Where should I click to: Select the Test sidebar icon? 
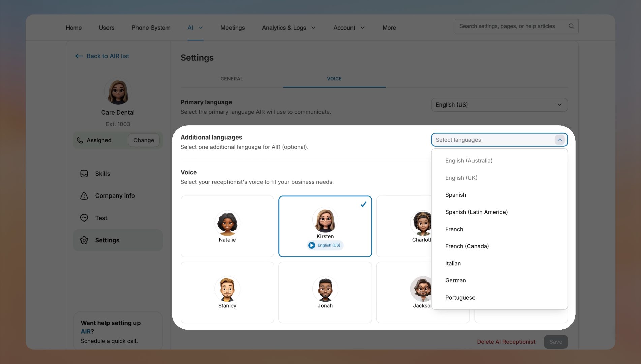[x=84, y=218]
